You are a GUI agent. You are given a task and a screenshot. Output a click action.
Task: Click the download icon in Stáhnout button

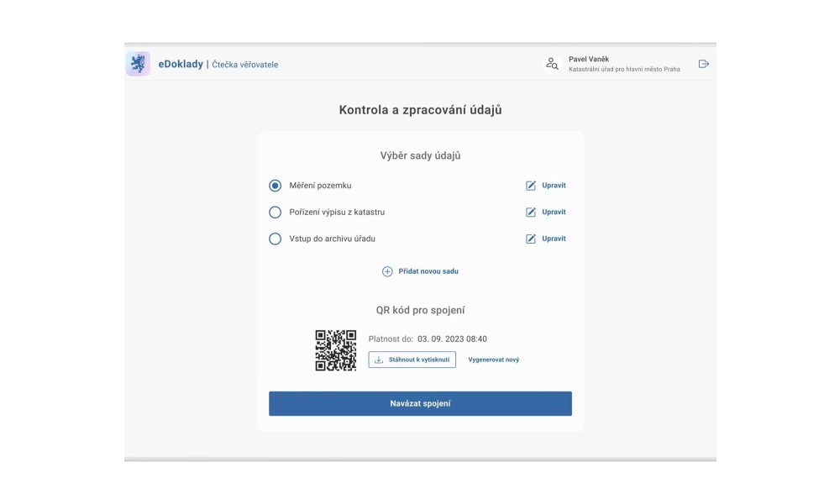coord(379,360)
